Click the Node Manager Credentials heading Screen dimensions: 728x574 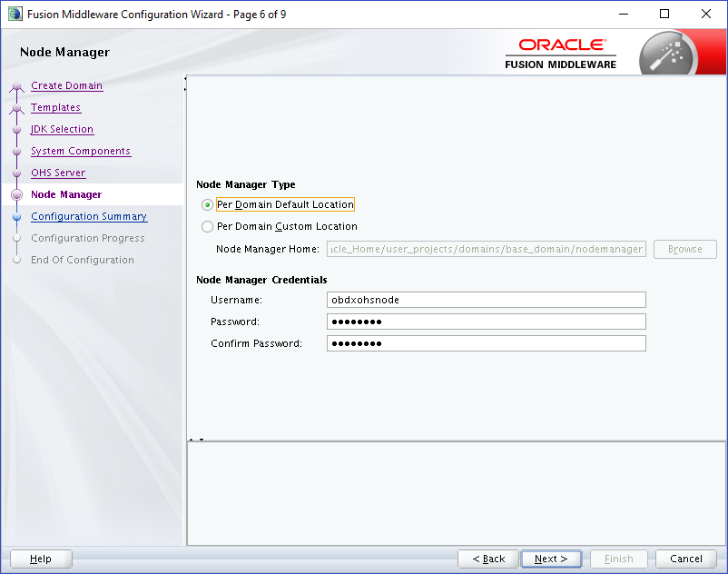pyautogui.click(x=261, y=280)
